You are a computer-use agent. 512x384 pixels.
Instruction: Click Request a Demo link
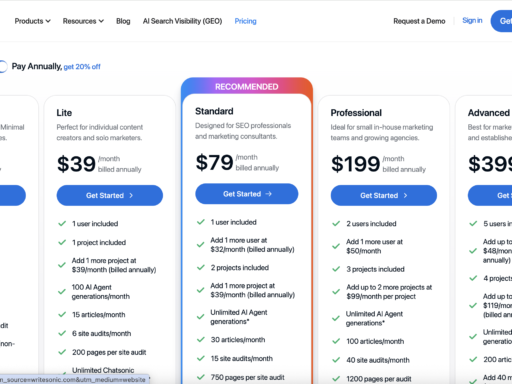pos(419,21)
